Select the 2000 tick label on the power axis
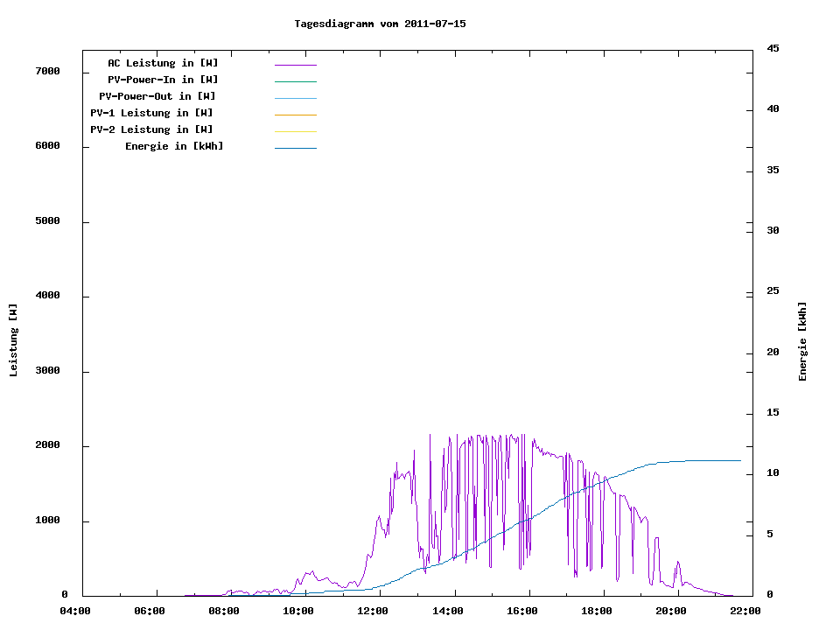This screenshot has width=840, height=630. [47, 445]
